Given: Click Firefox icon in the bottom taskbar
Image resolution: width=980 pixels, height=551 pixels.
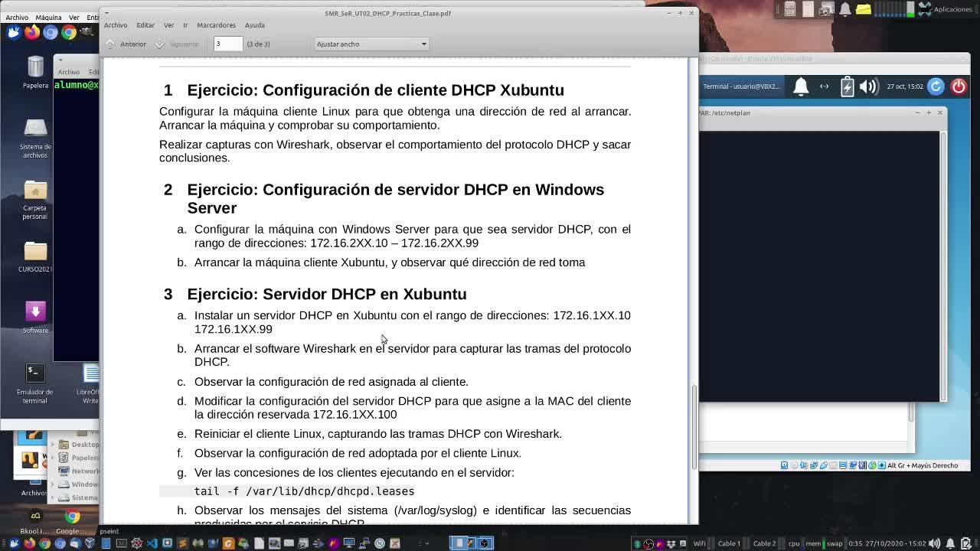Looking at the screenshot, I should click(x=29, y=543).
